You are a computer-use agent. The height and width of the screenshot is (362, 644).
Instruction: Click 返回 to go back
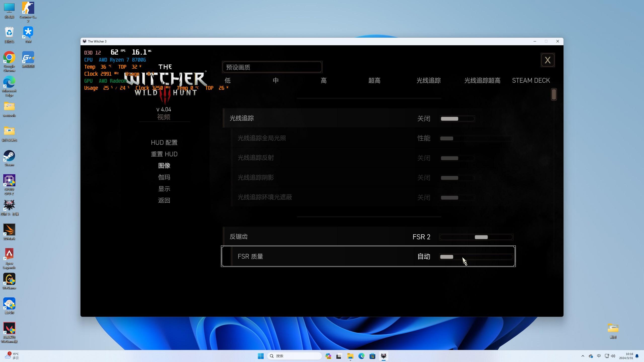point(164,200)
